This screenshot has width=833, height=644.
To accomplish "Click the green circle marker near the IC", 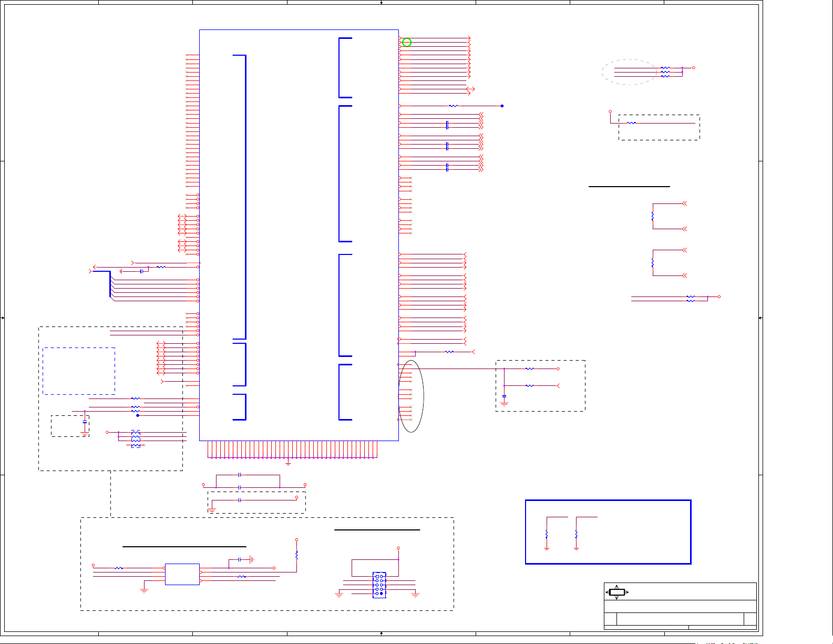I will click(x=407, y=42).
